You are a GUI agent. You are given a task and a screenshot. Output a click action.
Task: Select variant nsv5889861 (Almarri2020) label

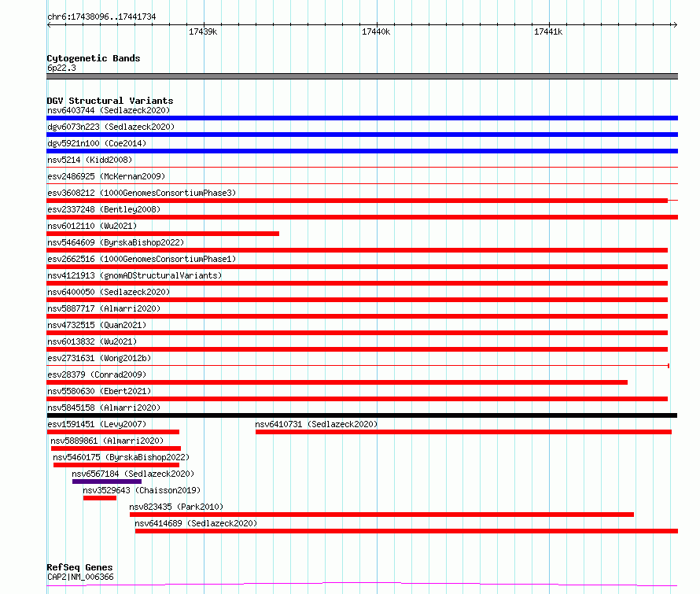point(107,441)
